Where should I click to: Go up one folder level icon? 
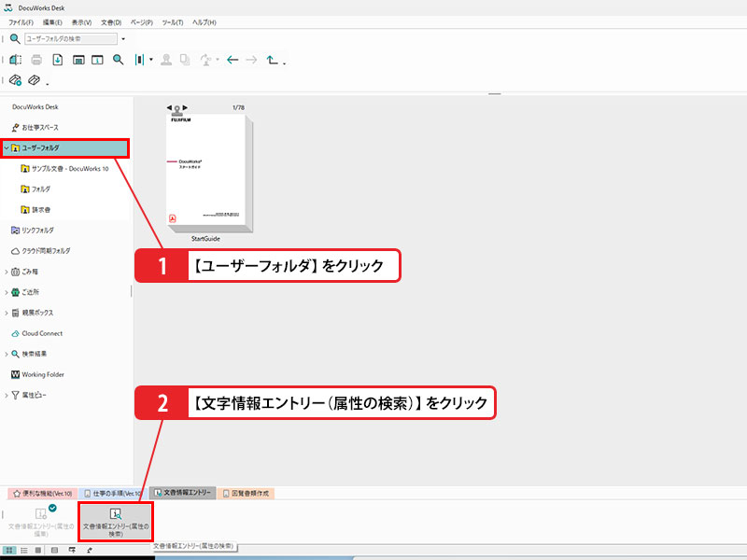pyautogui.click(x=272, y=60)
